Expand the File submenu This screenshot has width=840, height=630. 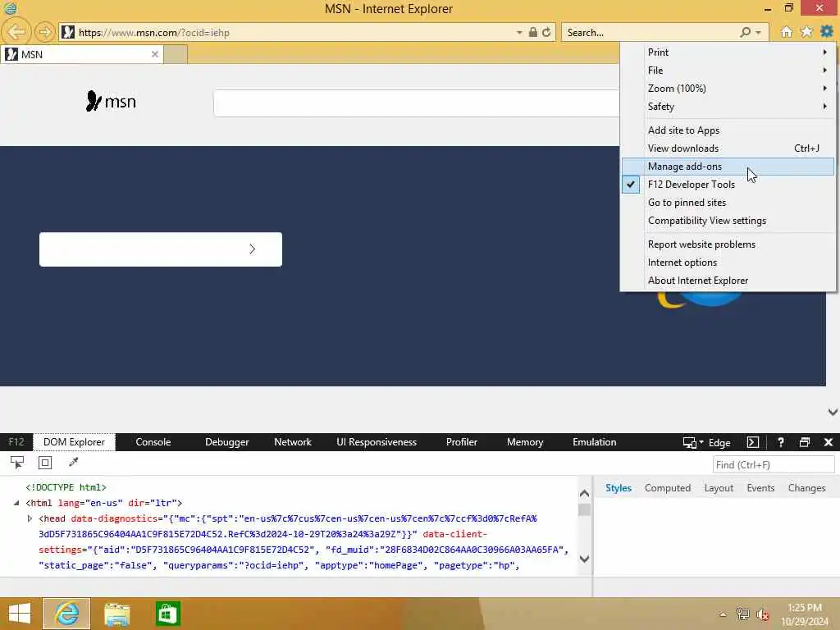(x=728, y=71)
